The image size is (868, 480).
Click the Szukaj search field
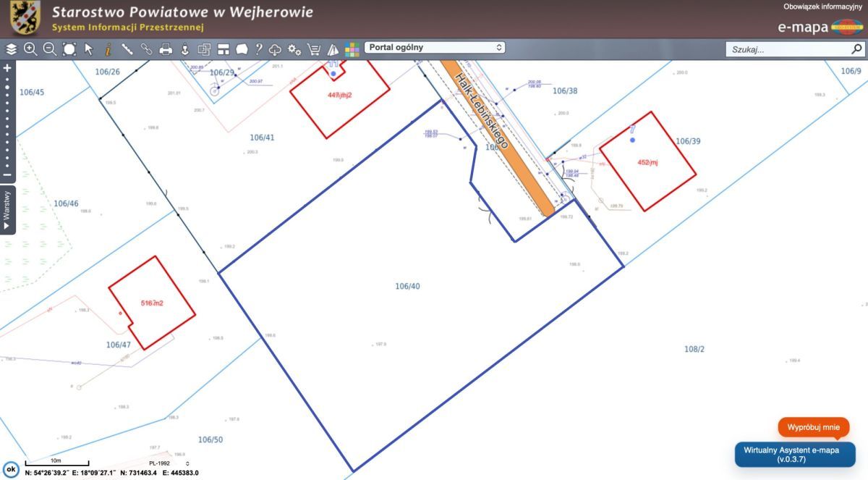point(787,50)
